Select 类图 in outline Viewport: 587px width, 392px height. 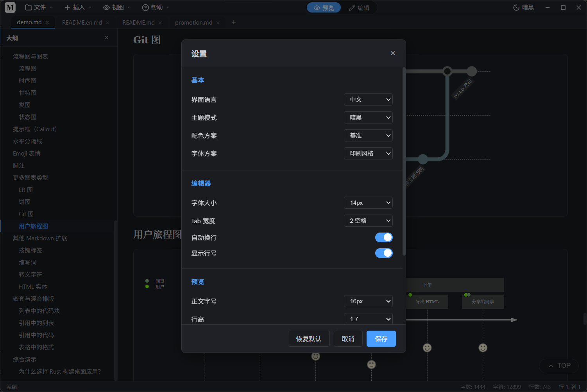pos(25,105)
